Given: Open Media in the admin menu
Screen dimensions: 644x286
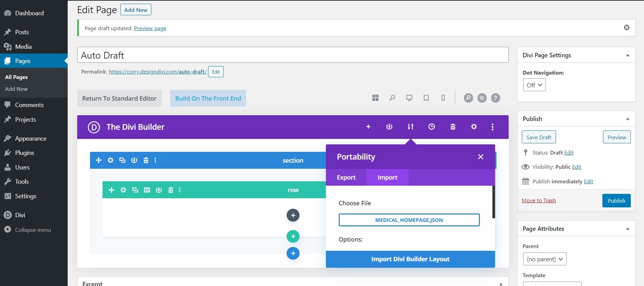Looking at the screenshot, I should (34, 47).
